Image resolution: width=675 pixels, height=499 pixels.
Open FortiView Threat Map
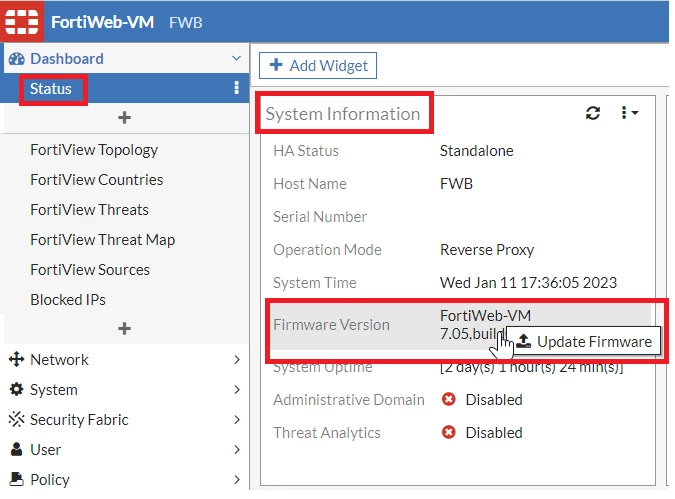point(102,240)
